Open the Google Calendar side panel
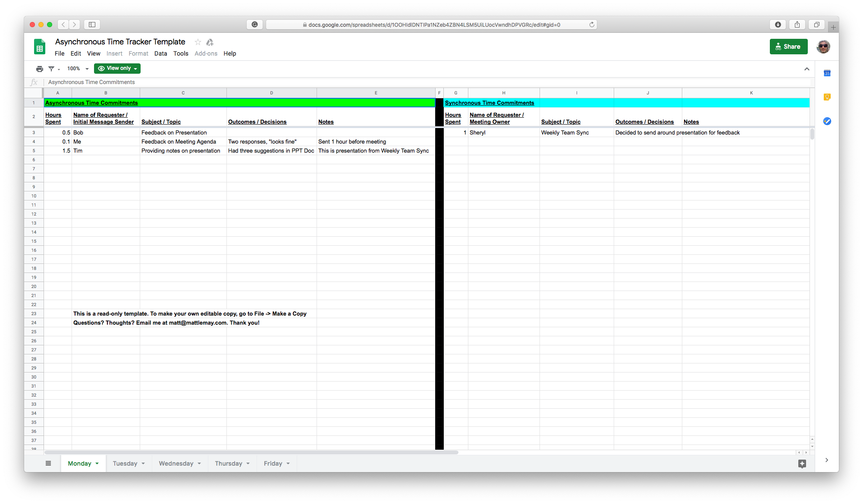863x504 pixels. coord(827,73)
